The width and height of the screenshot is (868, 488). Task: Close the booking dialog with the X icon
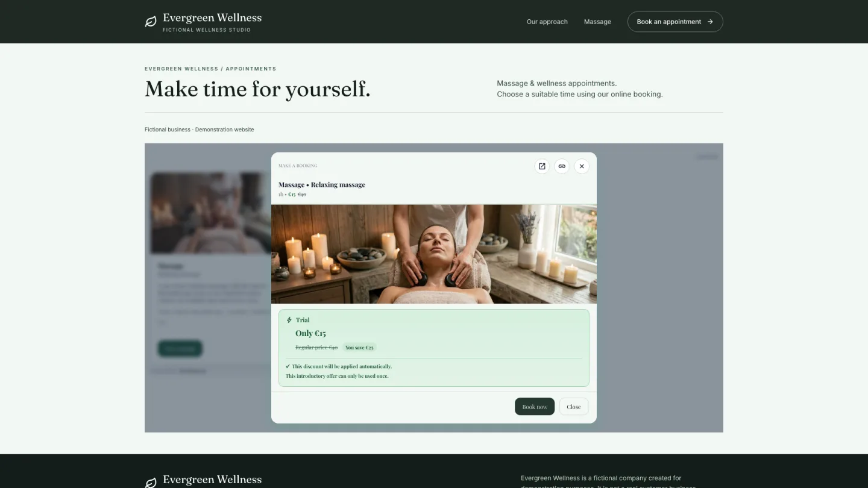[582, 166]
